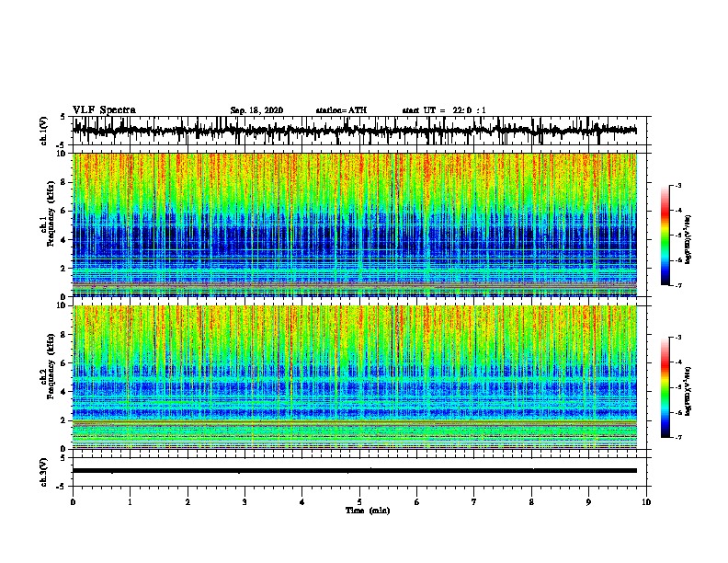
Task: Click the "2" tick on the time axis
Action: pos(188,501)
